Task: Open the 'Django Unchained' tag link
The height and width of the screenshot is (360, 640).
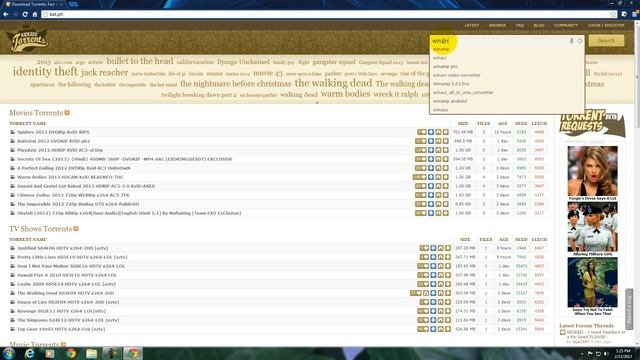Action: pos(243,62)
